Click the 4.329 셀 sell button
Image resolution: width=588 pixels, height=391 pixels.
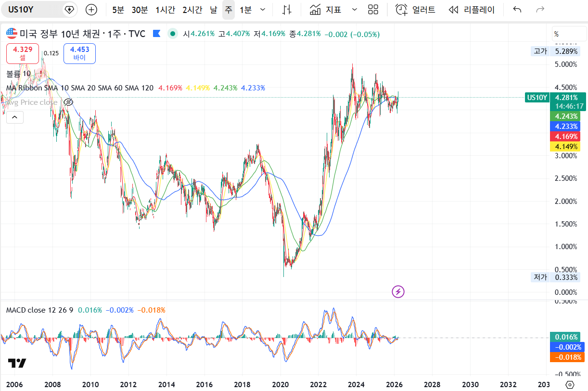[x=23, y=53]
